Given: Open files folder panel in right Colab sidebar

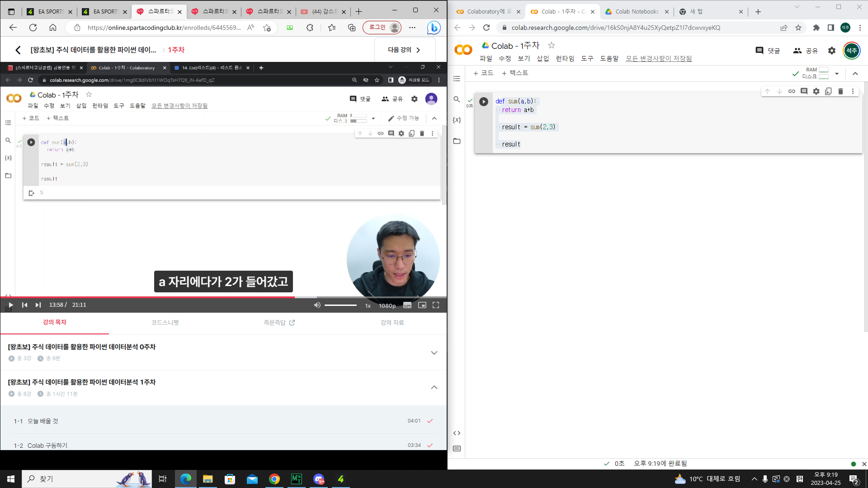Looking at the screenshot, I should (457, 141).
